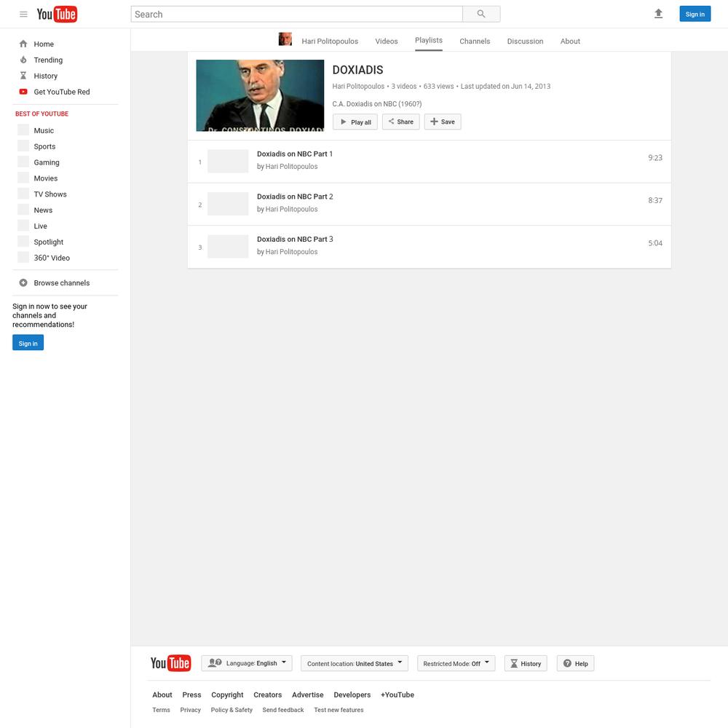Click playlist owner Hari Politopoulos link
This screenshot has width=728, height=728.
358,87
